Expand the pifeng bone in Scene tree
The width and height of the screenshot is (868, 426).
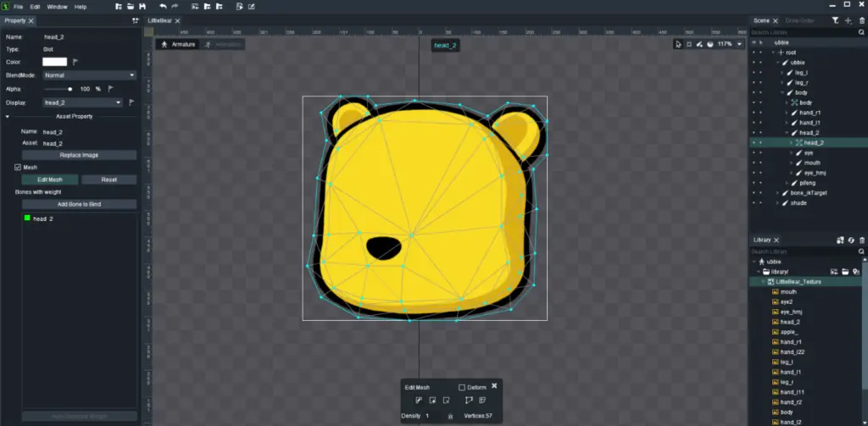[787, 183]
